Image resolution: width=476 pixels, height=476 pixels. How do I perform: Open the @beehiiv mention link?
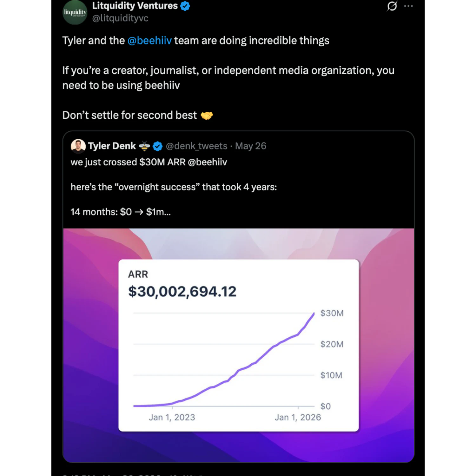tap(149, 41)
